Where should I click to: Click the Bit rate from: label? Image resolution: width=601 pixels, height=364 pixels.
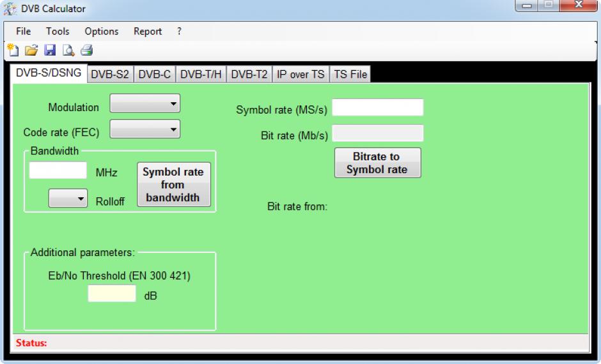tap(297, 207)
